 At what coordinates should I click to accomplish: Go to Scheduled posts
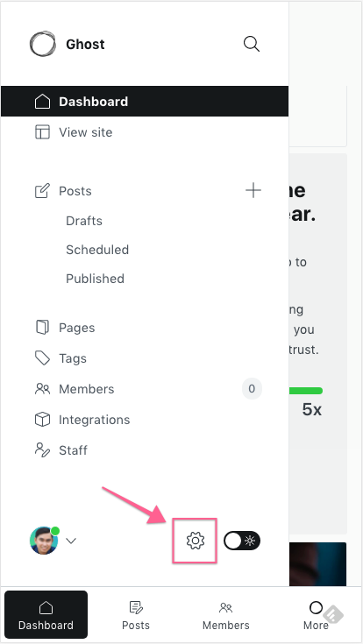click(97, 250)
